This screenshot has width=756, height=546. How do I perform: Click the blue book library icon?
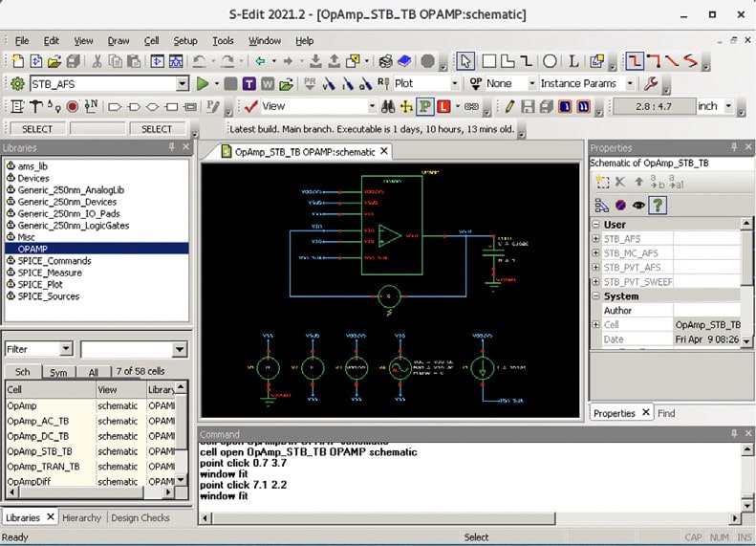coord(404,61)
